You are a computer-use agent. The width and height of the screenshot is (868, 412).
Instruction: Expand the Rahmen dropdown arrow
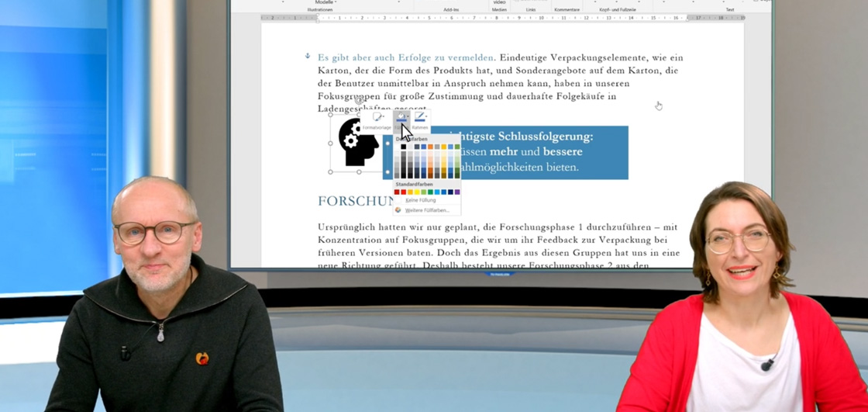click(426, 117)
